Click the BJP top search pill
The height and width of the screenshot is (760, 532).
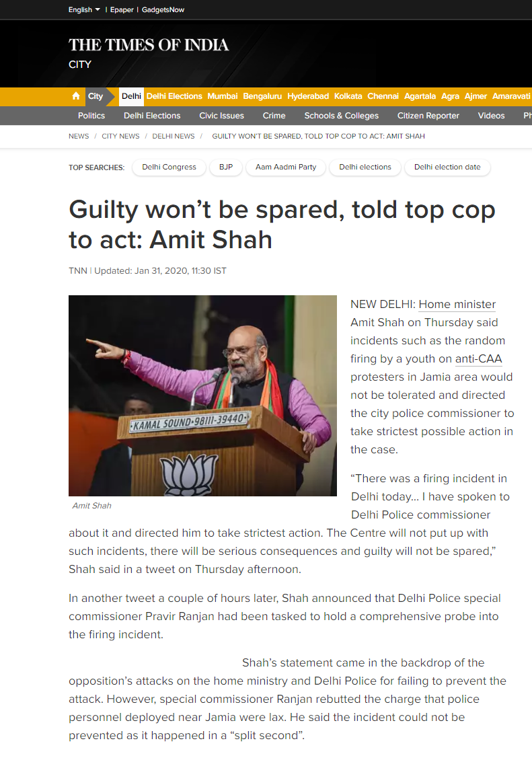[226, 167]
